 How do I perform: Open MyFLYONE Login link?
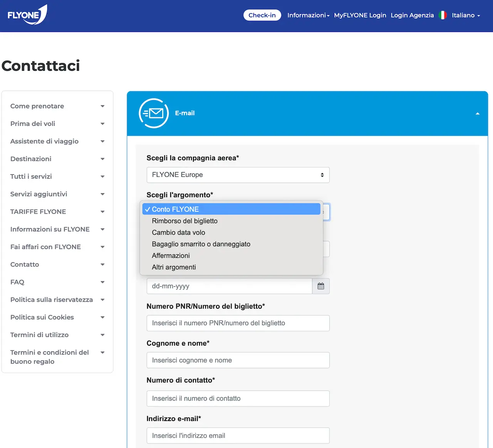point(360,15)
